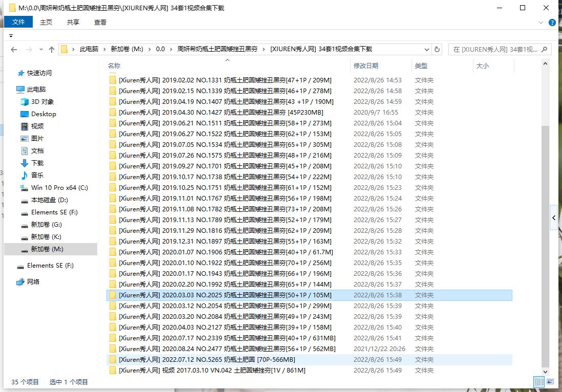
Task: Open the 文档 library icon
Action: tap(25, 151)
